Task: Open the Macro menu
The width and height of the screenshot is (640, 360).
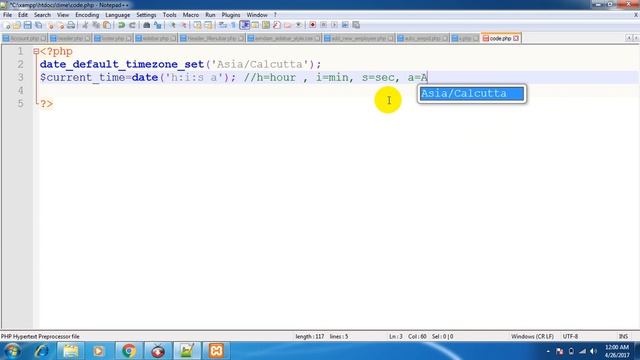Action: pyautogui.click(x=191, y=15)
